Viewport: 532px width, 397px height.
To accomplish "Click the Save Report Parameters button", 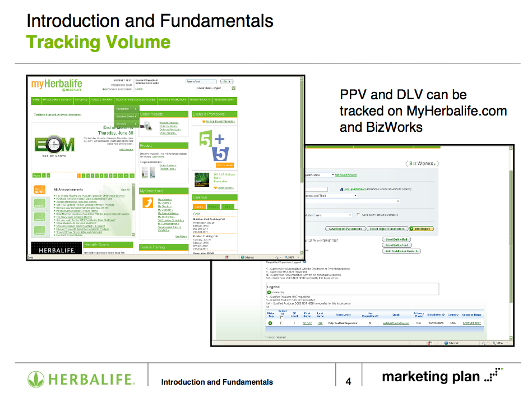I will (x=346, y=229).
